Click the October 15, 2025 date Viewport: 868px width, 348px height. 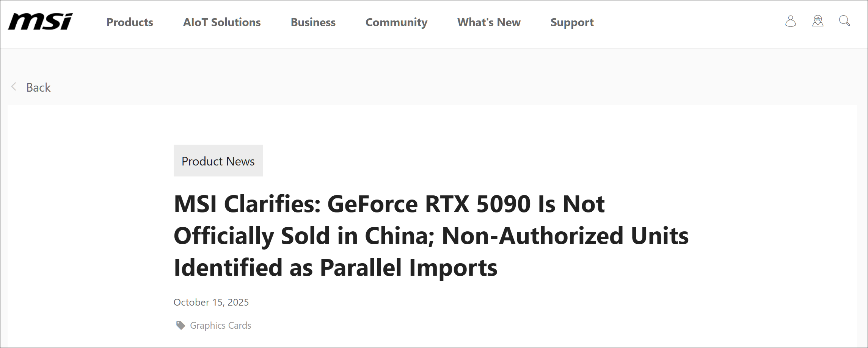[x=211, y=302]
